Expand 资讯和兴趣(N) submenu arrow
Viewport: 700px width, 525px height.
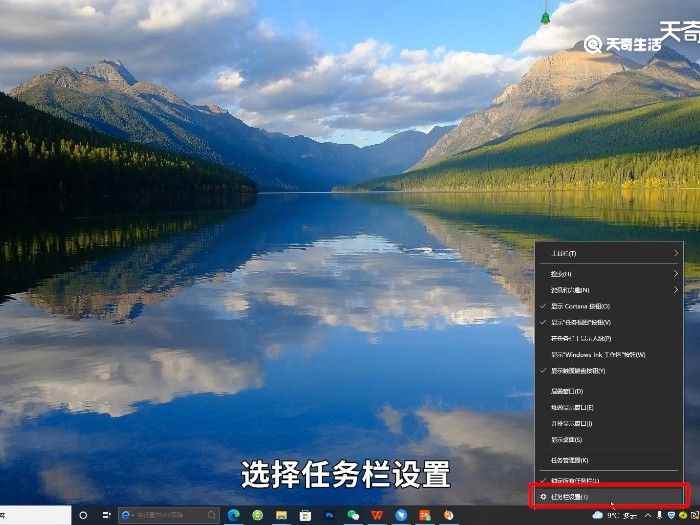coord(676,290)
